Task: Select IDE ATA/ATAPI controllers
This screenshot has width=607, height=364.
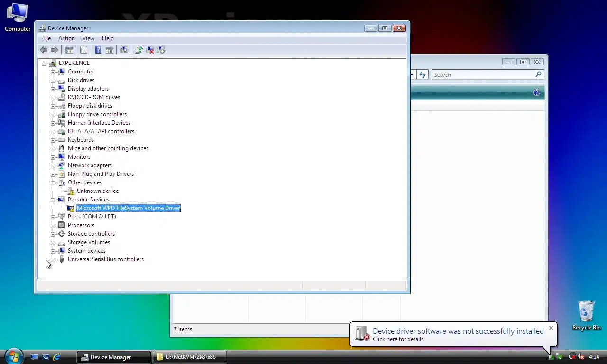Action: tap(101, 131)
